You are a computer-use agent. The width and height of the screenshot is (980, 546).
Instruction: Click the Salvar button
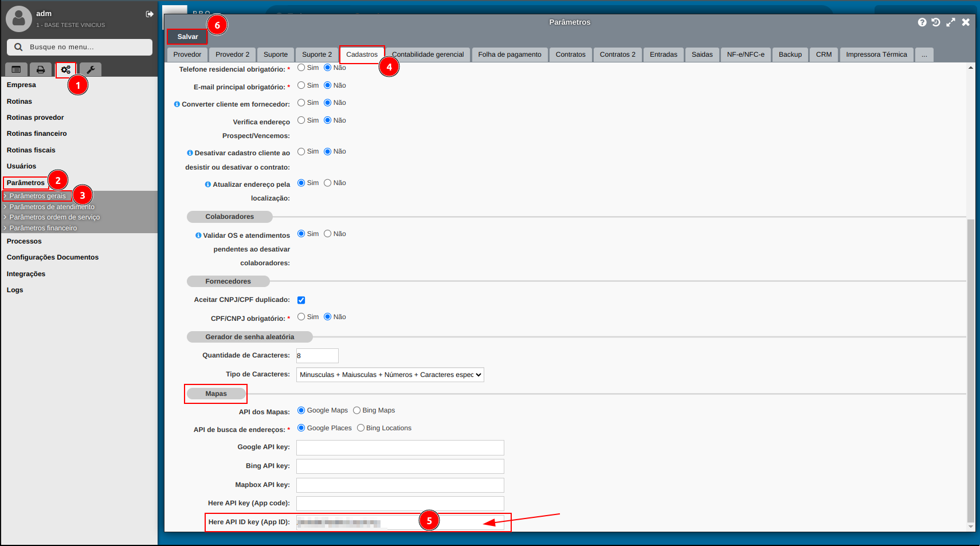coord(187,37)
